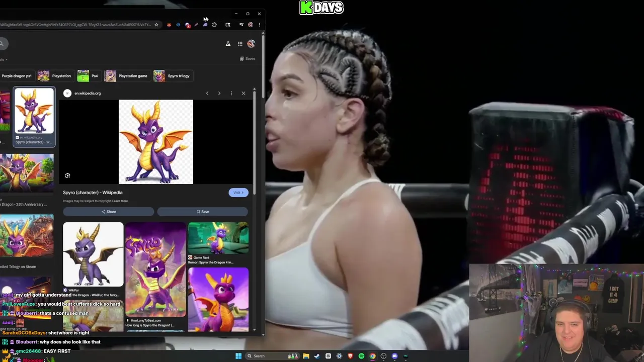Click the Save button

203,212
